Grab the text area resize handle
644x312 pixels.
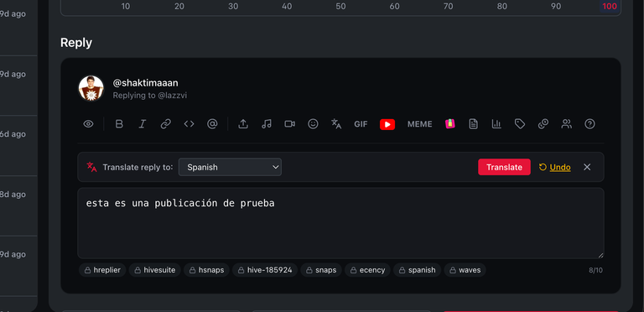tap(600, 255)
